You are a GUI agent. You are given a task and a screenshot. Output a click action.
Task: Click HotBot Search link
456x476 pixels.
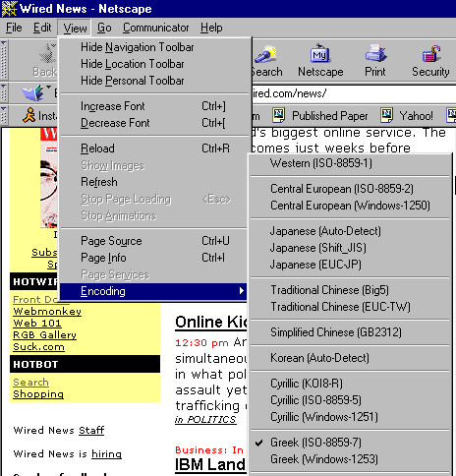click(30, 383)
